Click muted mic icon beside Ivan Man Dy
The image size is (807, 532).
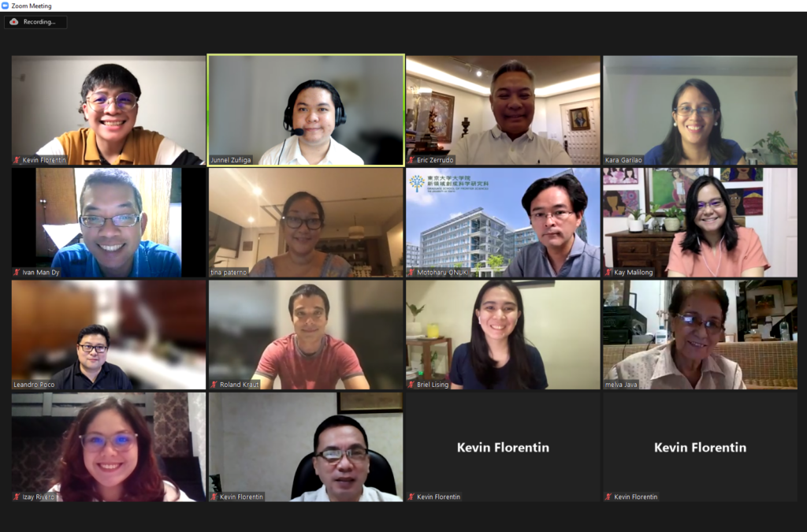click(17, 272)
